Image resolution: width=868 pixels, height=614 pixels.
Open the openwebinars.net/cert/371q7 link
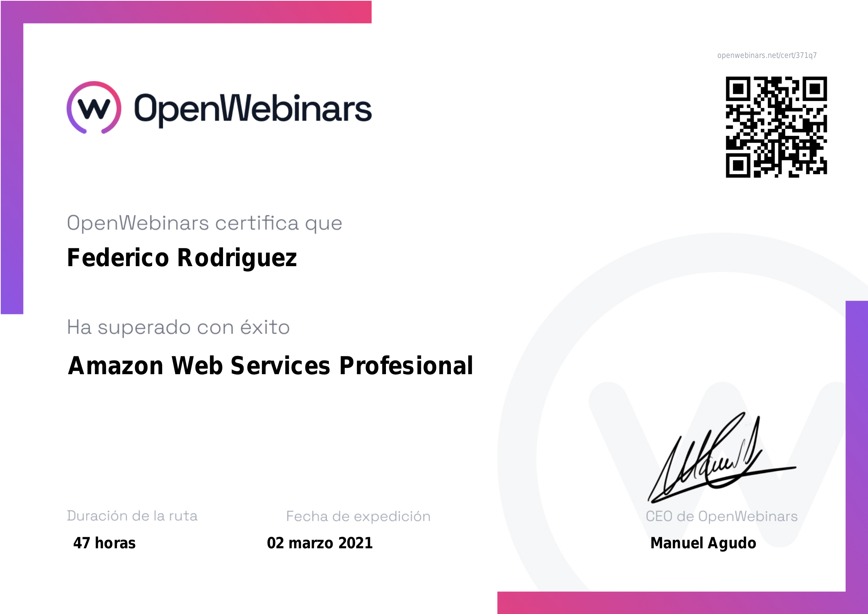(x=767, y=56)
